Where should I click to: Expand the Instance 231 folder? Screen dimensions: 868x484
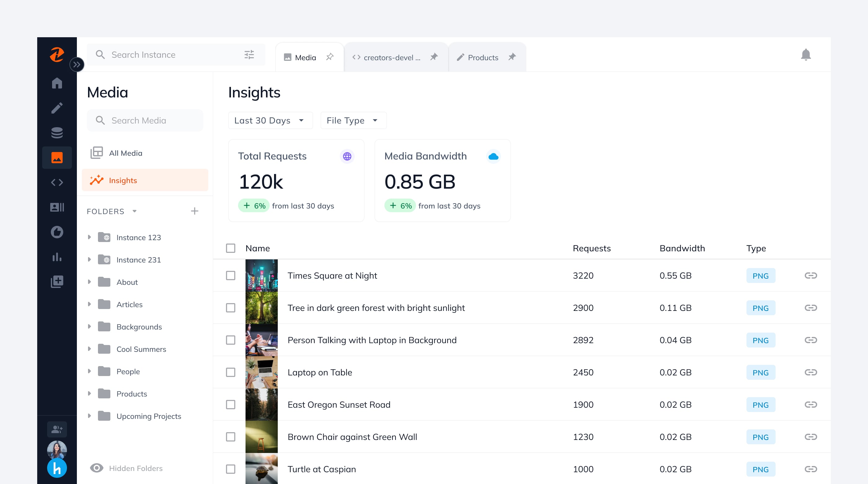[x=89, y=259]
